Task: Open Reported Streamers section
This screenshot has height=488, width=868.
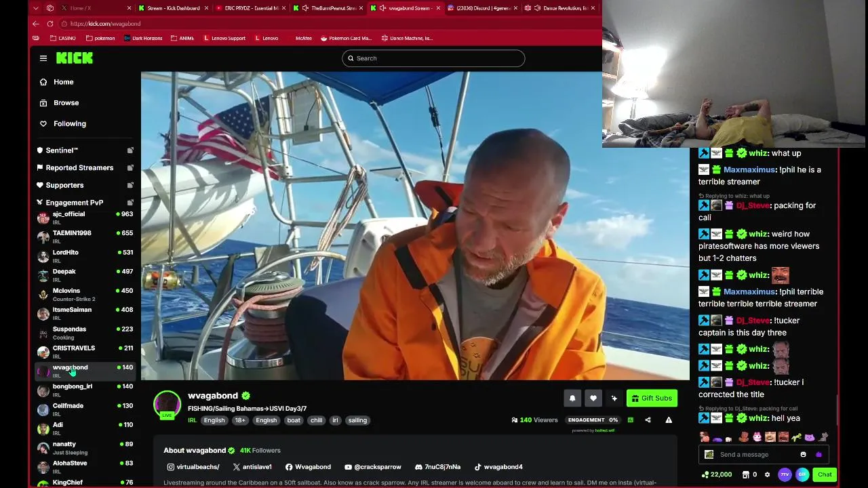Action: pos(79,167)
